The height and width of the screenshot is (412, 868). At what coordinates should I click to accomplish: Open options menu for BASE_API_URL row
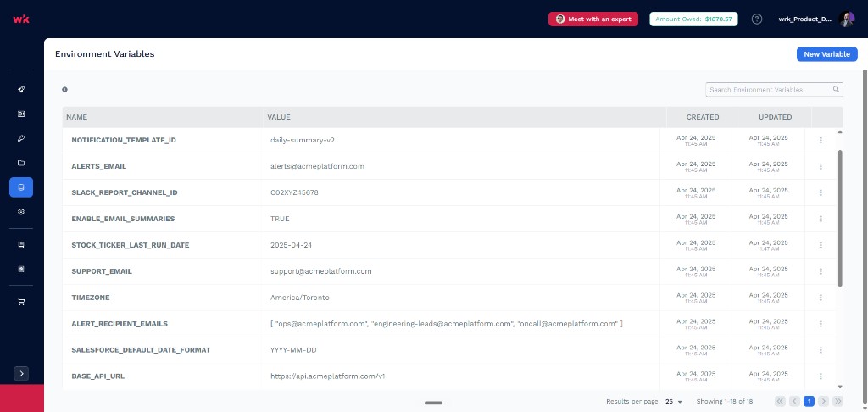pos(821,376)
